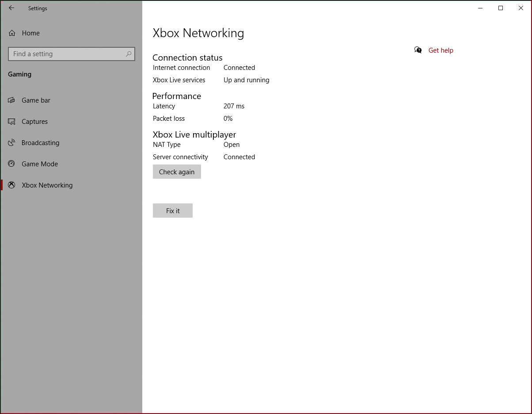This screenshot has height=414, width=532.
Task: Click the Broadcasting dish icon
Action: (12, 143)
